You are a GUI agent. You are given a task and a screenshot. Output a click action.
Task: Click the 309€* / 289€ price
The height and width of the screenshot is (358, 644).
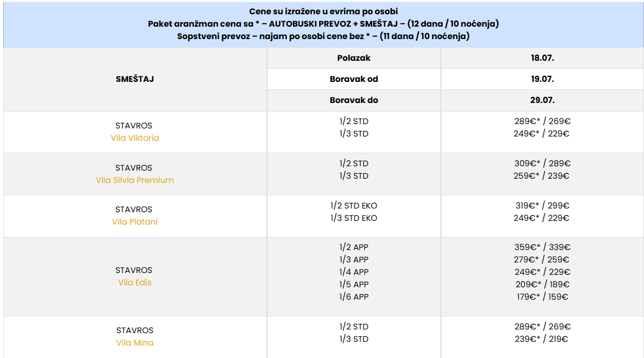point(542,163)
